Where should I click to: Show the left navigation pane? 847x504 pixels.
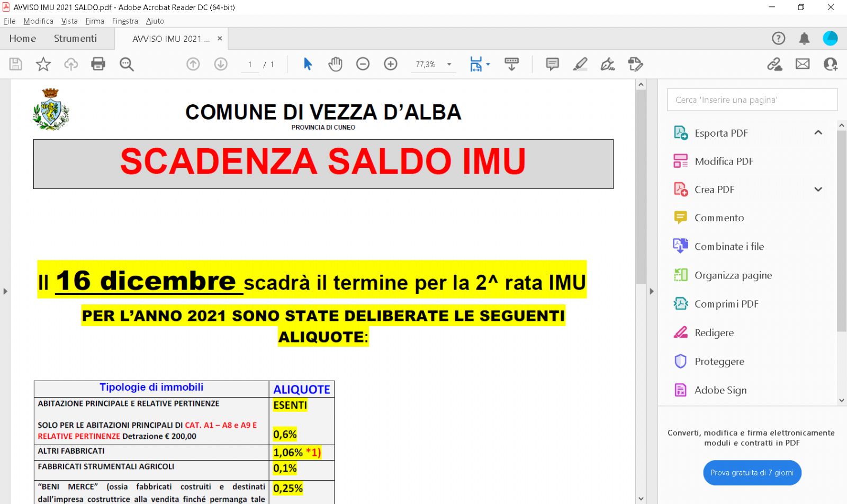click(x=5, y=291)
